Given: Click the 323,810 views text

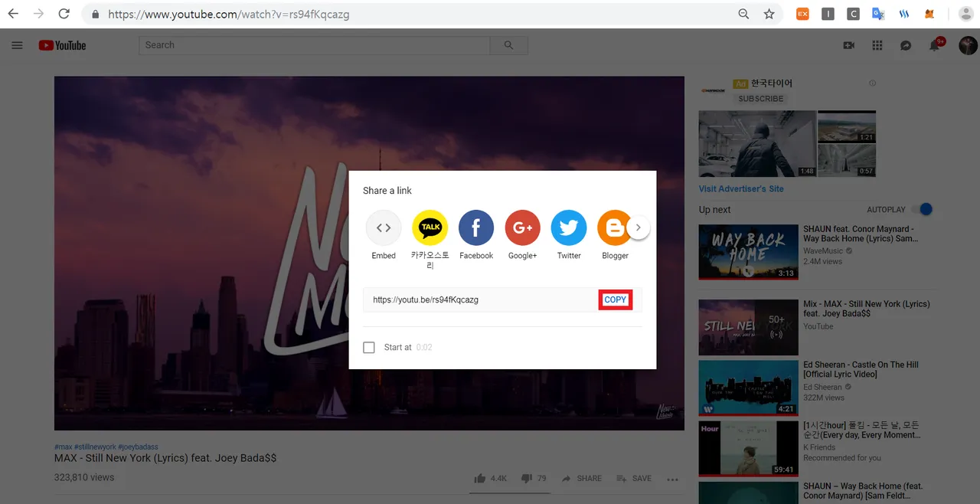Looking at the screenshot, I should click(x=84, y=477).
